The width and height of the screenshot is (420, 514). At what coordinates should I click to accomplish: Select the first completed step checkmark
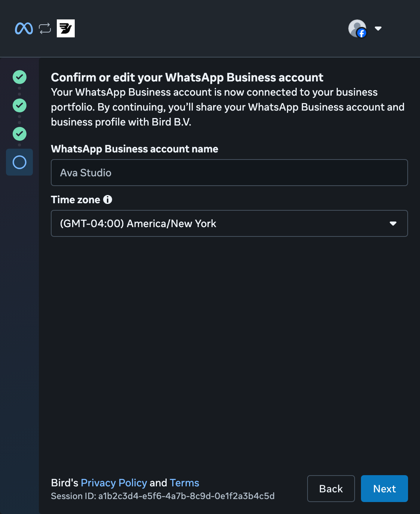point(19,77)
